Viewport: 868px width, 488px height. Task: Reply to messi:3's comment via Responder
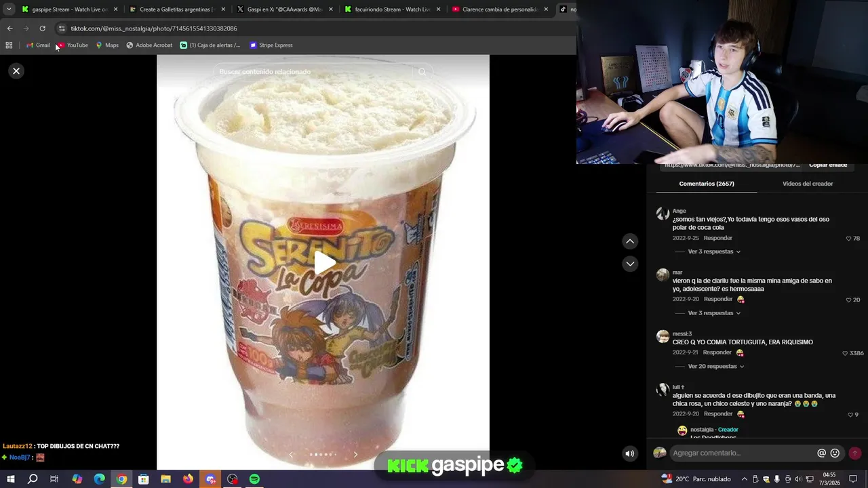[717, 352]
